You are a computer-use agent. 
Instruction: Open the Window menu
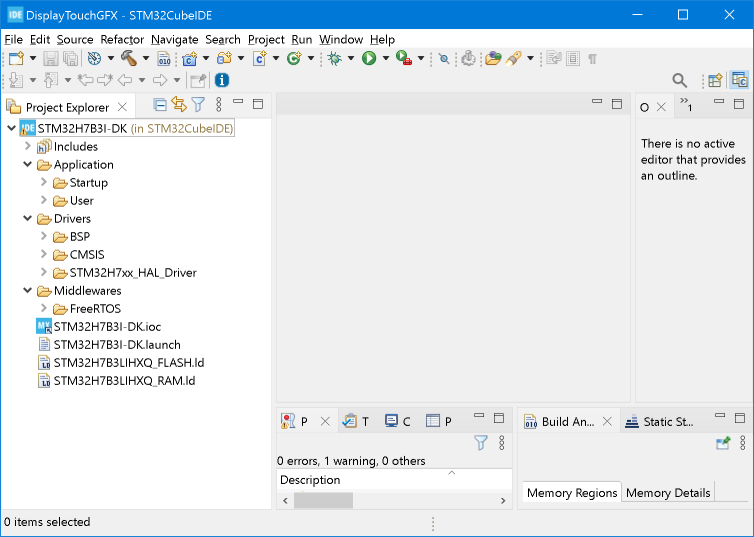coord(341,39)
